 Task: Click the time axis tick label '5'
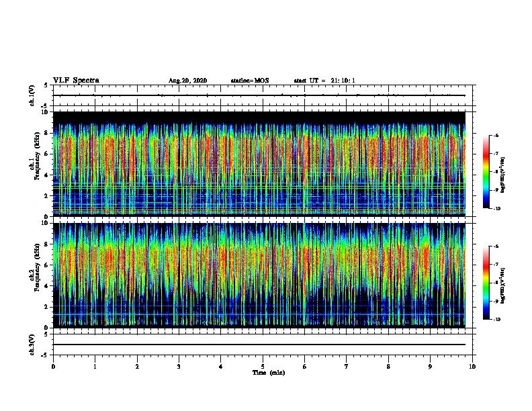263,367
